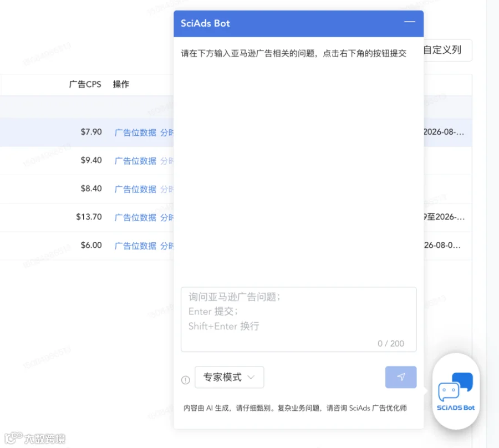This screenshot has height=448, width=499.
Task: Click the SciAds Bot panel title
Action: (x=205, y=23)
